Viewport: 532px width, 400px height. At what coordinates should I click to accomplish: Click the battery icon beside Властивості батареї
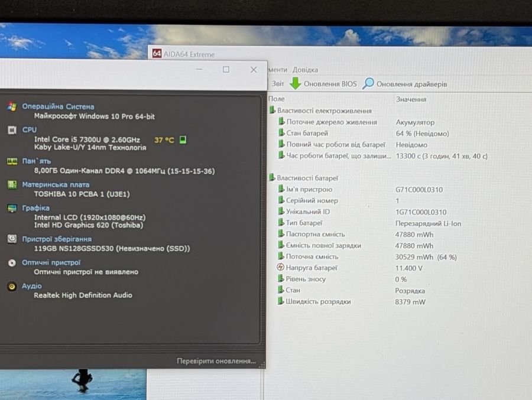point(272,177)
